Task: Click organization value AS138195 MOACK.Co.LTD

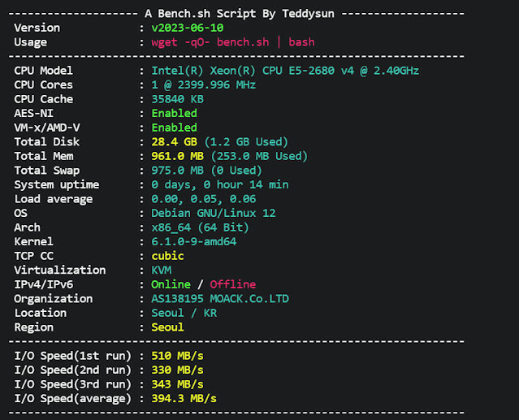Action: pyautogui.click(x=220, y=299)
